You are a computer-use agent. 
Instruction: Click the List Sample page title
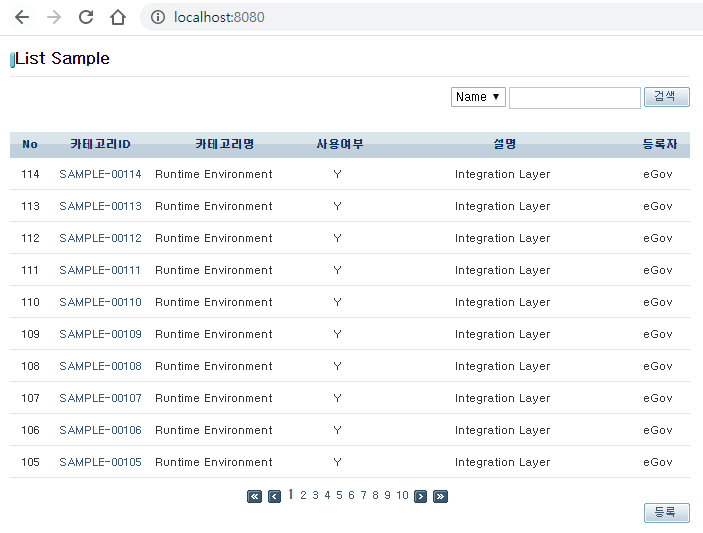point(62,58)
